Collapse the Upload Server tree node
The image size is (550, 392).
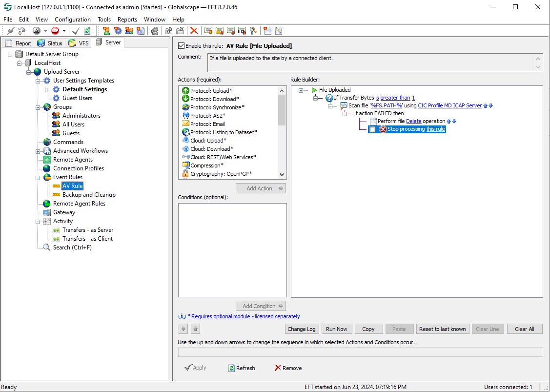coord(29,72)
